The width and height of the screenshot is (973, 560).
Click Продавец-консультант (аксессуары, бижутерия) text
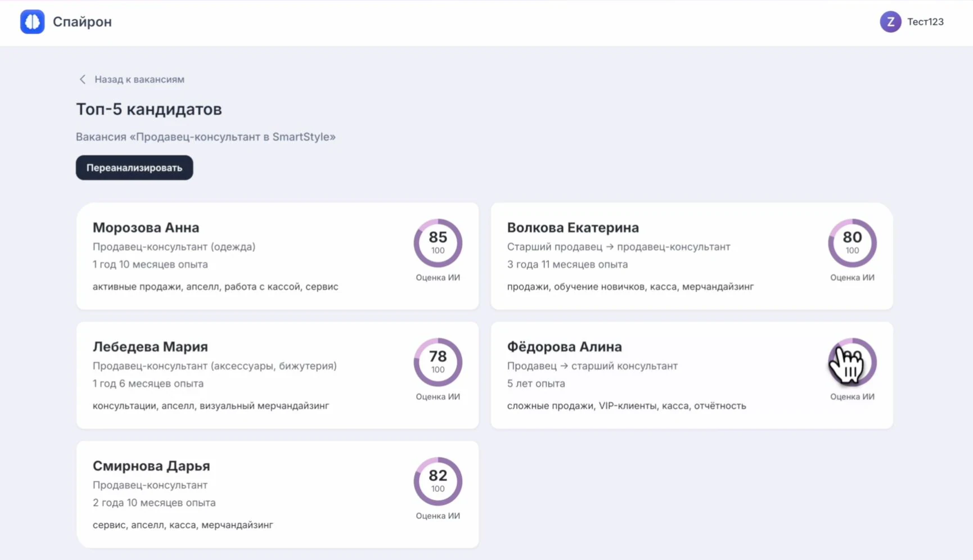click(215, 366)
